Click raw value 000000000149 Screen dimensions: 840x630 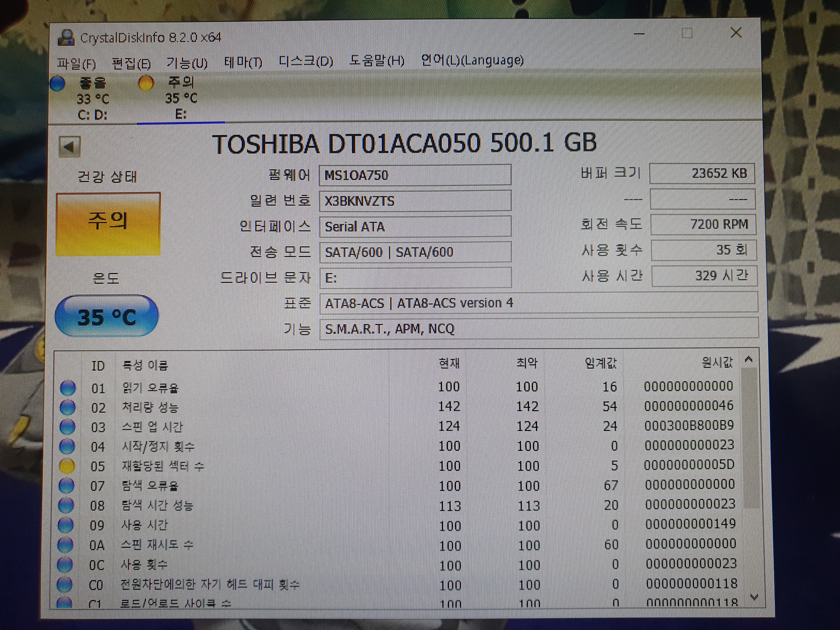point(690,524)
